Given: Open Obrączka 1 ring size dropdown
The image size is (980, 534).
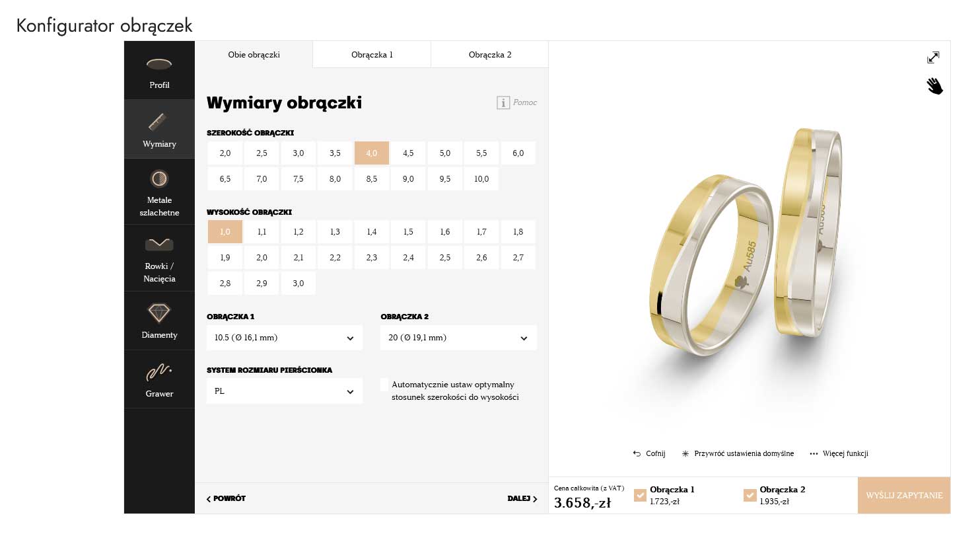Looking at the screenshot, I should click(x=284, y=338).
